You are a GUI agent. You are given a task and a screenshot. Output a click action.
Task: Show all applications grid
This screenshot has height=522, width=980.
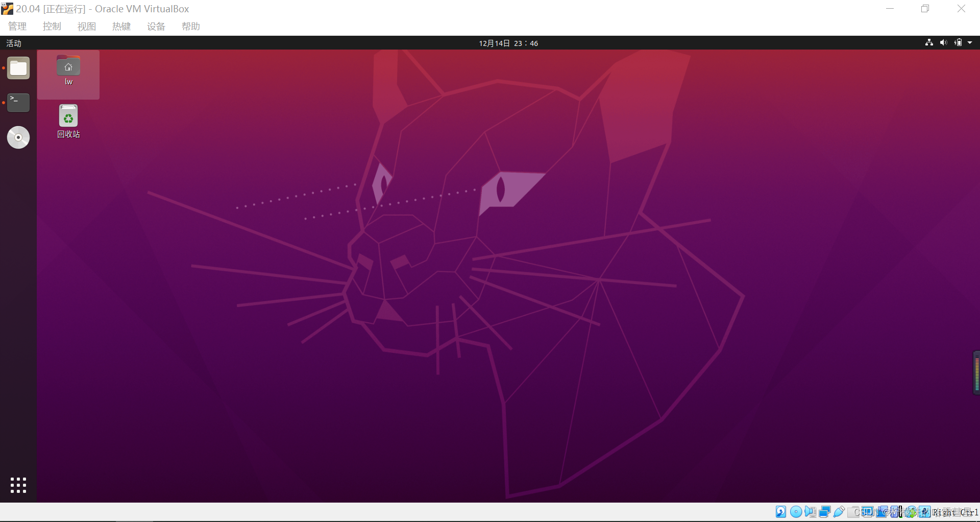click(x=18, y=485)
